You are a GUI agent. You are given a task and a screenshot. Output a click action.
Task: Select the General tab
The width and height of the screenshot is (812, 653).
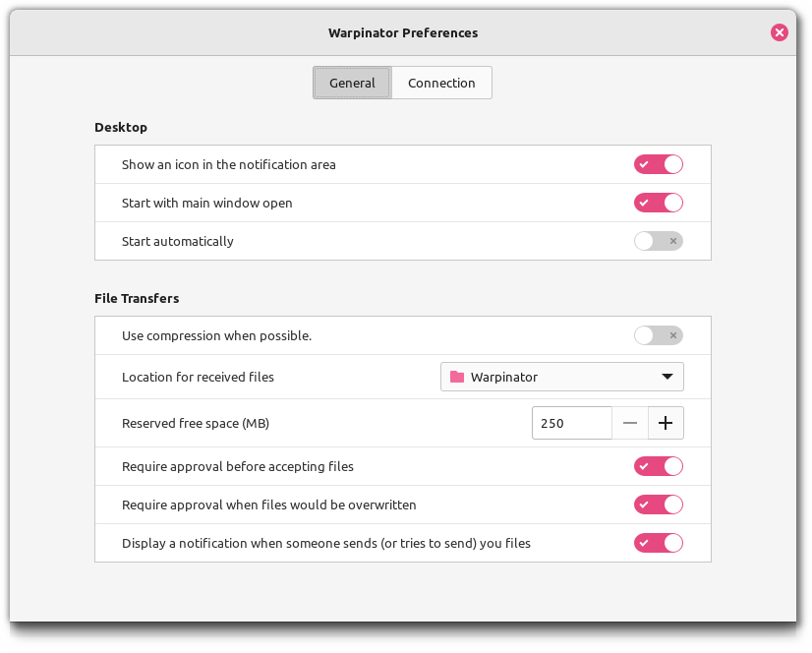pyautogui.click(x=352, y=84)
